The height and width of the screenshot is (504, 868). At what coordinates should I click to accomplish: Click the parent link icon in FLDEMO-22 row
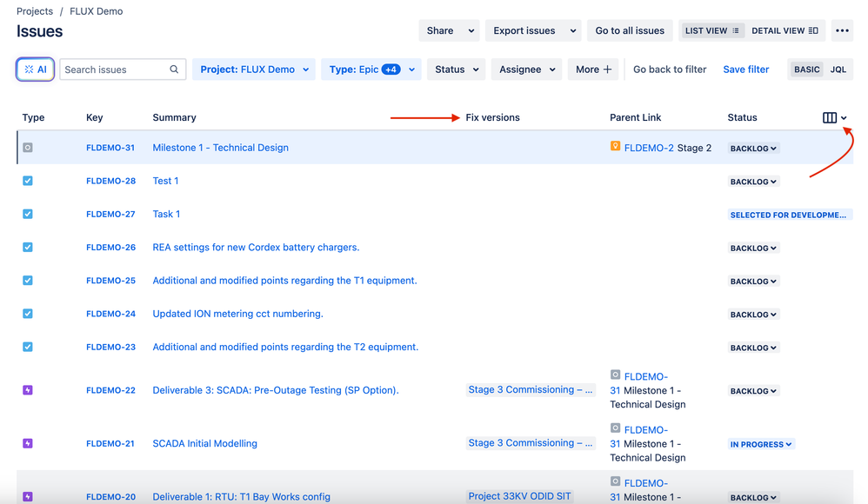(x=615, y=375)
